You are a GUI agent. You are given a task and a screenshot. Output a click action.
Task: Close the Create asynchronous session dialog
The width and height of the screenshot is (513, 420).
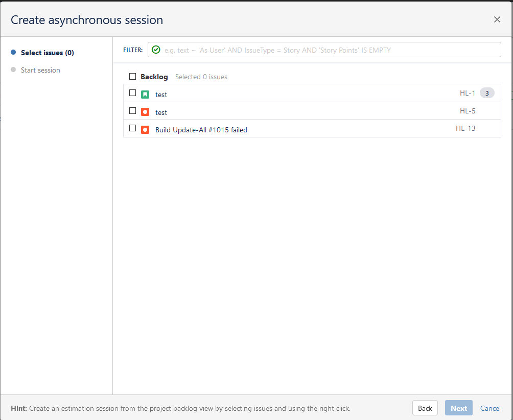tap(497, 19)
